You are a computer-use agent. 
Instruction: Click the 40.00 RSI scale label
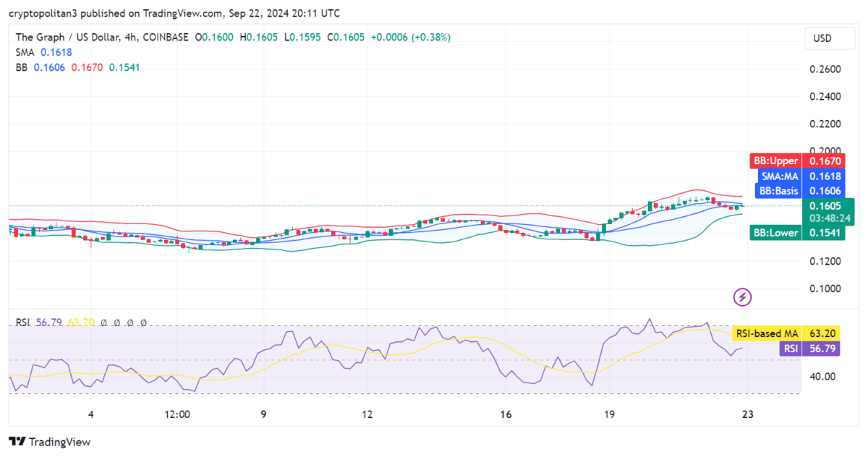(824, 376)
